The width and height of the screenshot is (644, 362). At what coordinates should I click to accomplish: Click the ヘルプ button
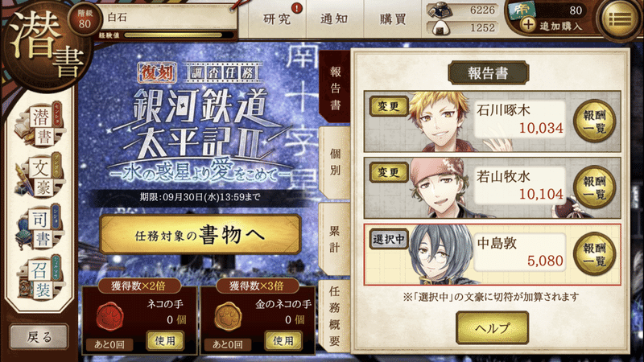pyautogui.click(x=492, y=327)
